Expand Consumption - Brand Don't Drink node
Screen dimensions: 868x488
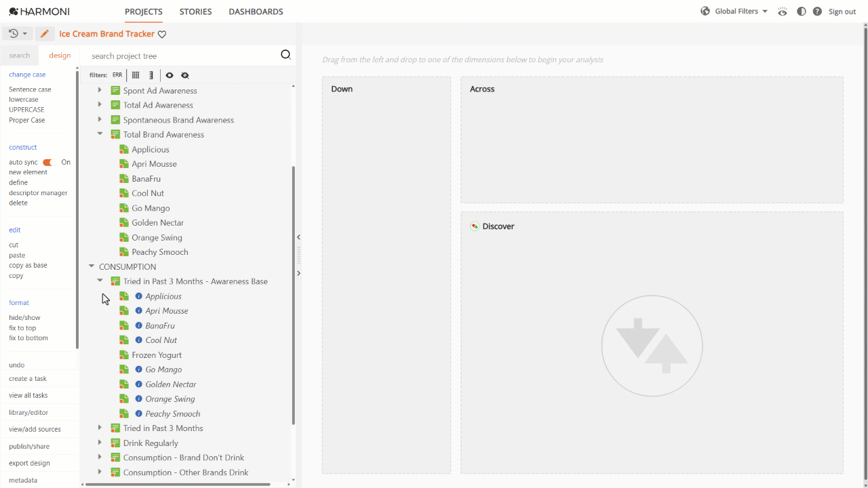(100, 457)
